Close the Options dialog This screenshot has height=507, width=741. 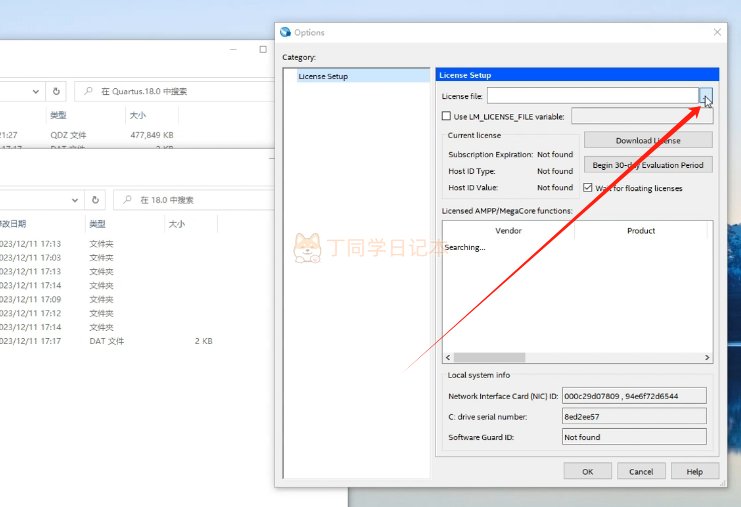coord(717,32)
